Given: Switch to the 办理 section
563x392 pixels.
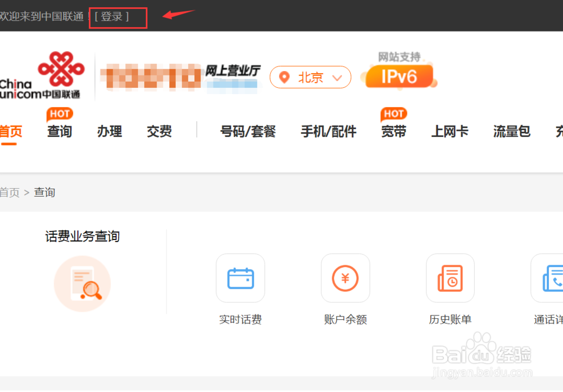Looking at the screenshot, I should [109, 132].
